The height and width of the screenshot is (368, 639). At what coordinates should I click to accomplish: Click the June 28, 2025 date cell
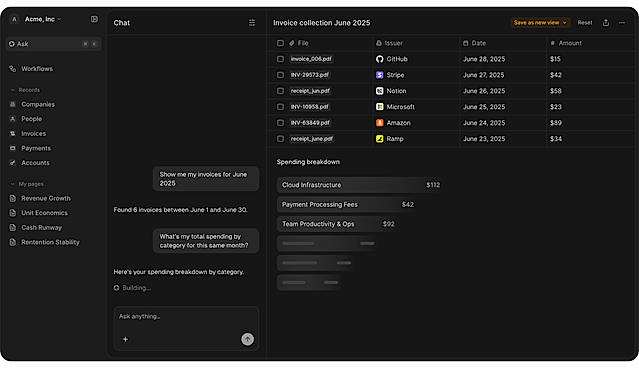[x=484, y=59]
